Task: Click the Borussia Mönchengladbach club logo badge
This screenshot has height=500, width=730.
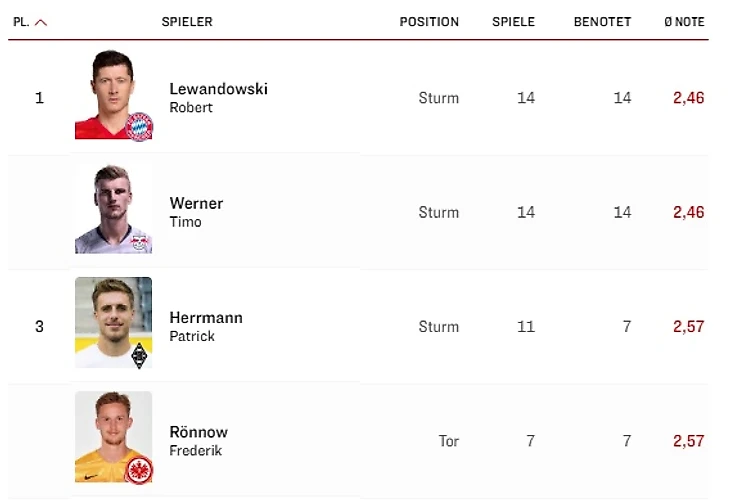Action: point(139,355)
